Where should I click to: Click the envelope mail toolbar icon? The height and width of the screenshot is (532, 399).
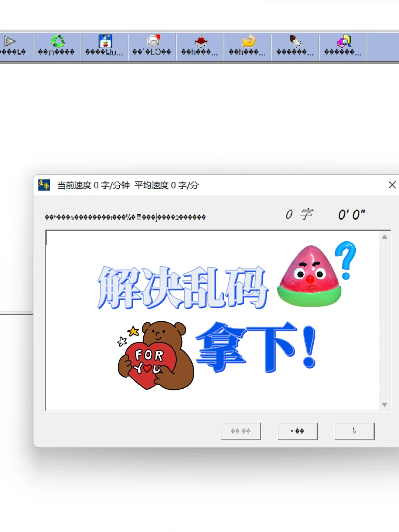(x=153, y=40)
